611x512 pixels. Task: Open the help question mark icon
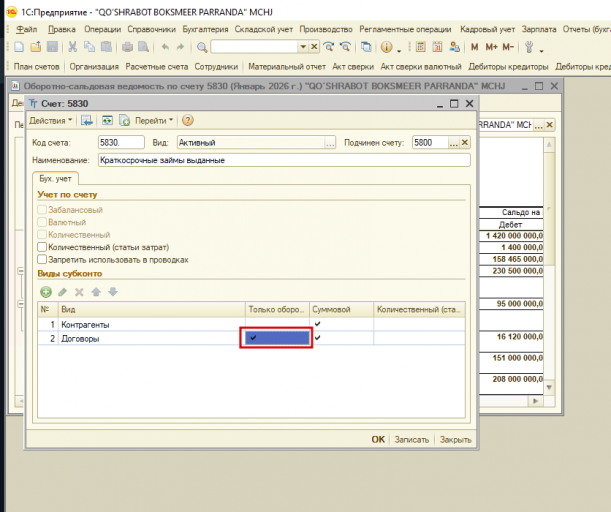[x=187, y=120]
